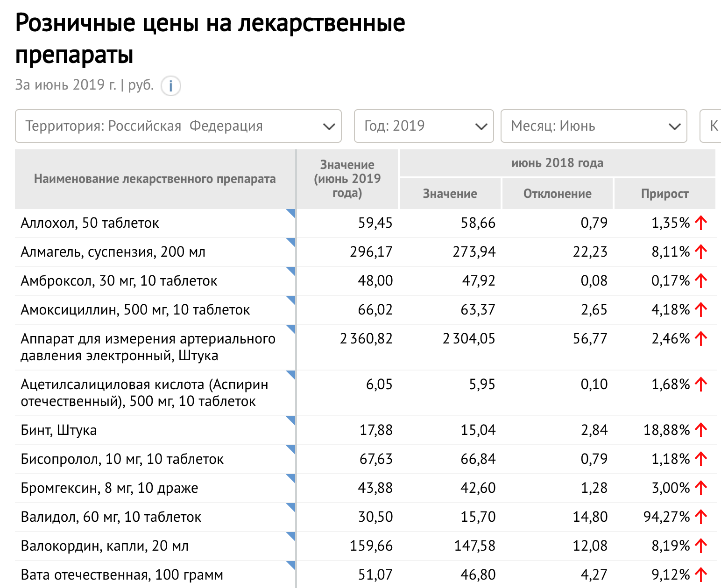Screen dimensions: 721x588
Task: Click blue corner marker on Бинт row
Action: pos(291,420)
